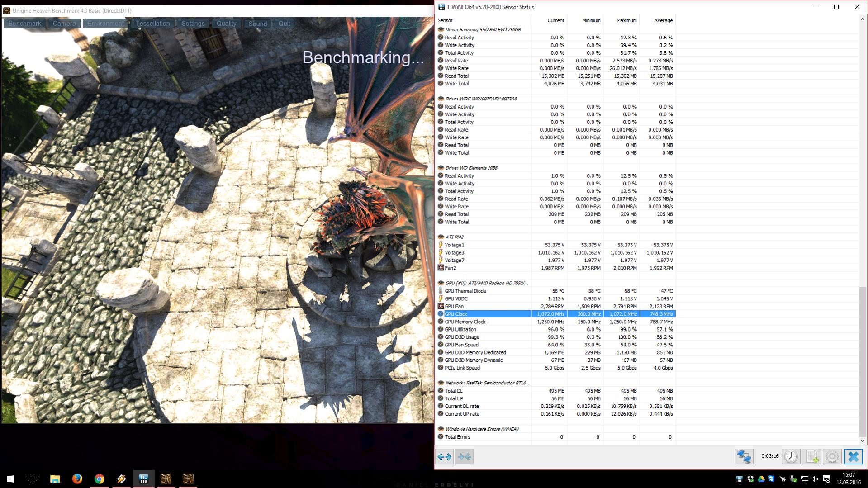The image size is (868, 488).
Task: Reset sensor clock timer icon
Action: pyautogui.click(x=791, y=457)
